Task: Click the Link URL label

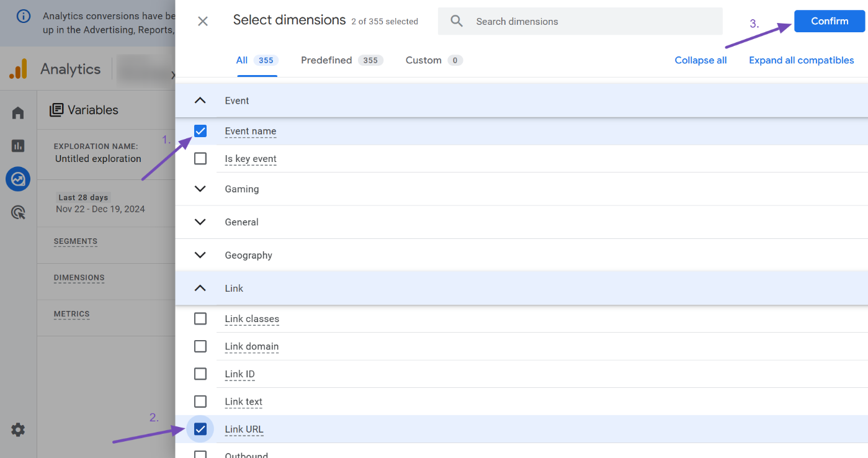Action: click(x=244, y=429)
